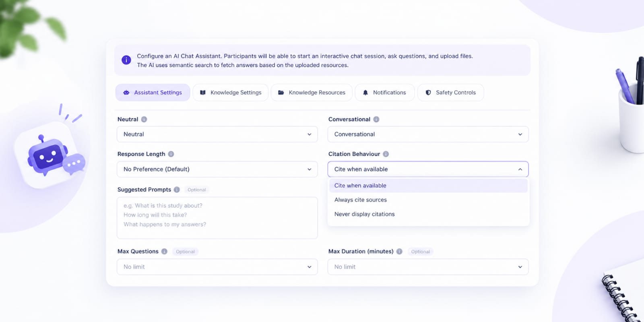Image resolution: width=644 pixels, height=322 pixels.
Task: Click the robot icon on Assistant Settings tab
Action: [x=126, y=93]
